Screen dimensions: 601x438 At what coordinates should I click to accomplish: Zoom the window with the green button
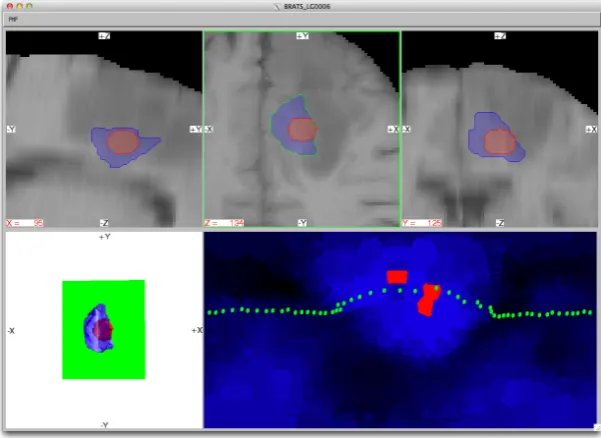click(x=30, y=6)
